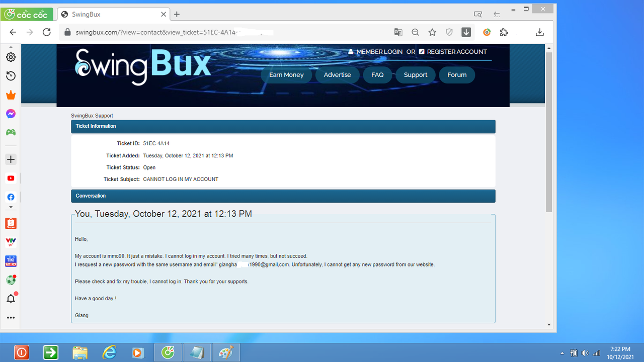Go back to the previous page
The image size is (644, 362).
tap(13, 32)
